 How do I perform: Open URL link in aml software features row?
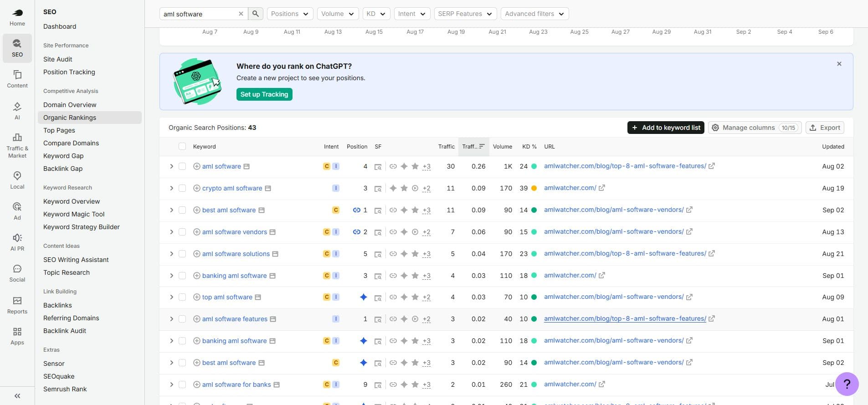(x=625, y=318)
